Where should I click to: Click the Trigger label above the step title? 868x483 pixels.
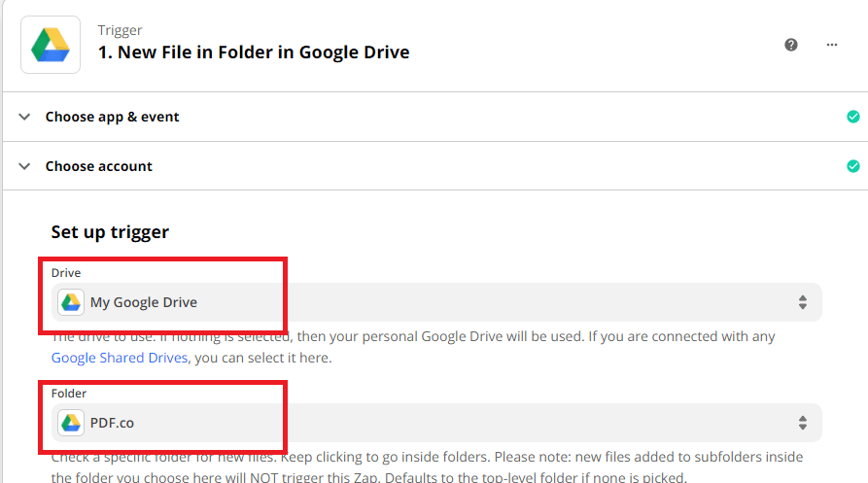[x=120, y=30]
